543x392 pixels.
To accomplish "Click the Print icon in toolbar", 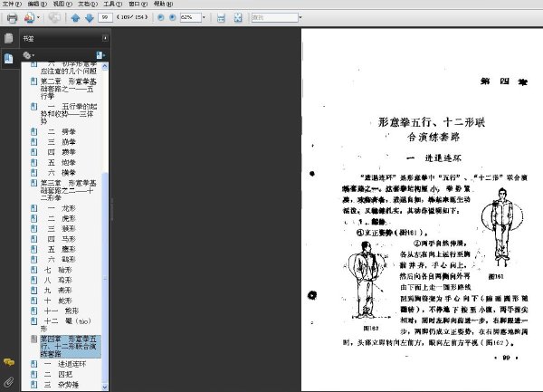I will click(x=12, y=18).
